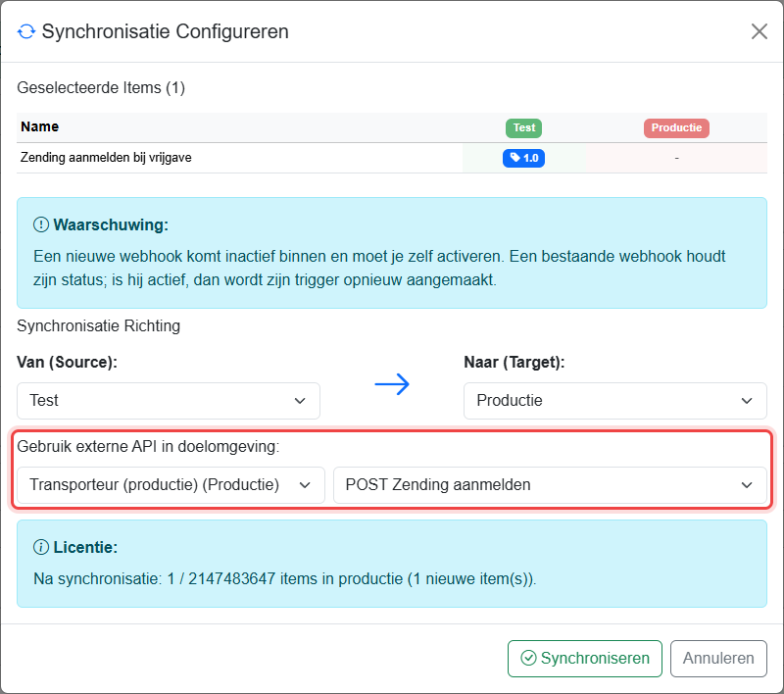
Task: Open the Naar (Target) dropdown showing Productie
Action: click(x=615, y=401)
